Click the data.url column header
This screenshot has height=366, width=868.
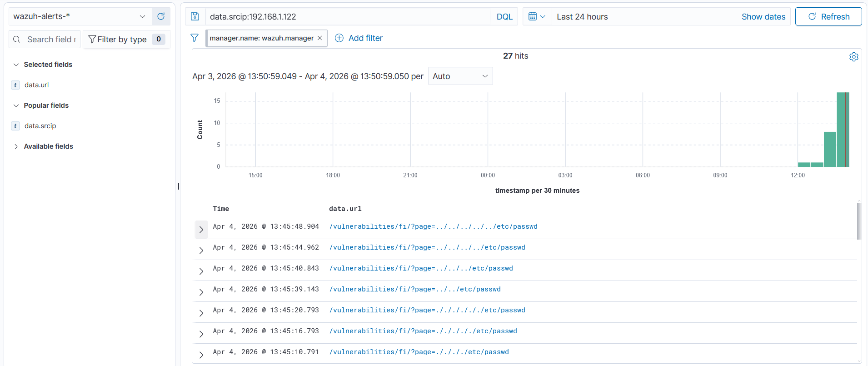[x=345, y=209]
